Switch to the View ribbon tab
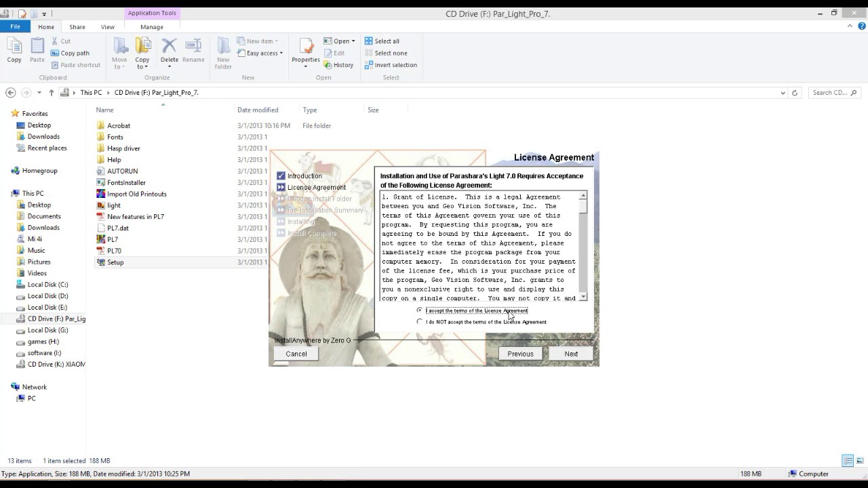The width and height of the screenshot is (868, 488). coord(108,26)
